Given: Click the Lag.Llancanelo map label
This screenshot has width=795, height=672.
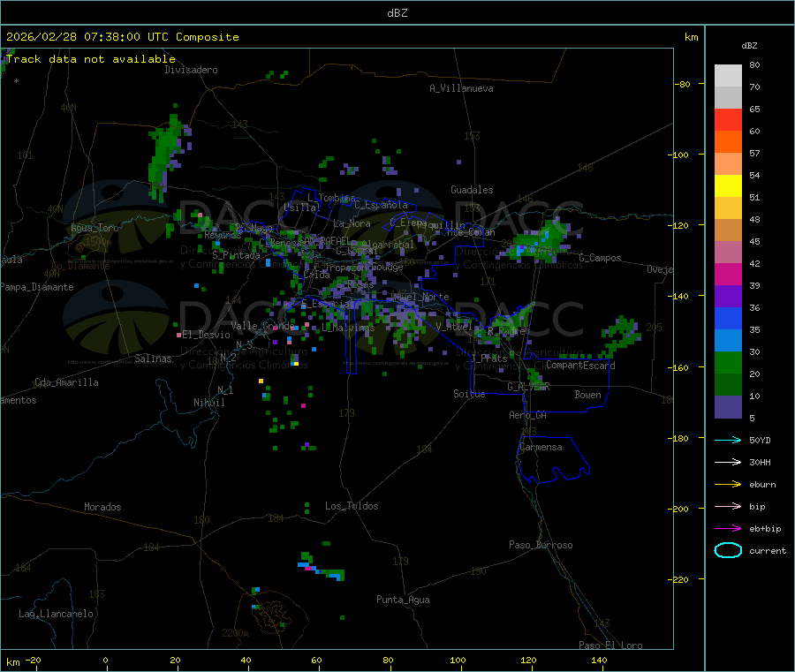Looking at the screenshot, I should coord(56,614).
